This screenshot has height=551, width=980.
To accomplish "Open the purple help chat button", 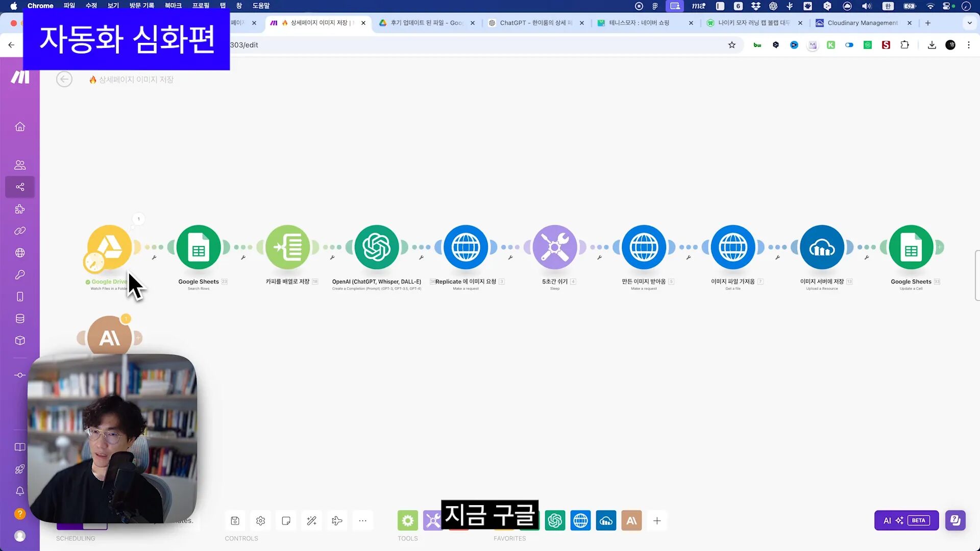I will coord(955,520).
